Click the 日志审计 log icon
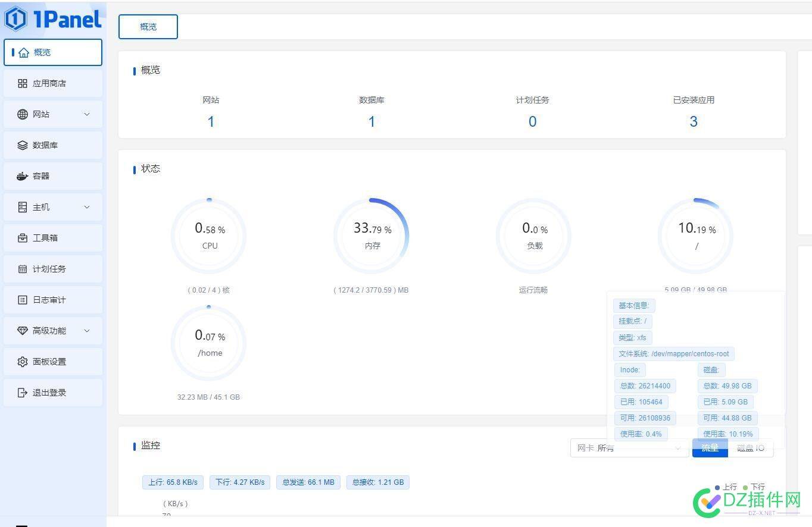Screen dimensions: 812x527 click(x=23, y=300)
